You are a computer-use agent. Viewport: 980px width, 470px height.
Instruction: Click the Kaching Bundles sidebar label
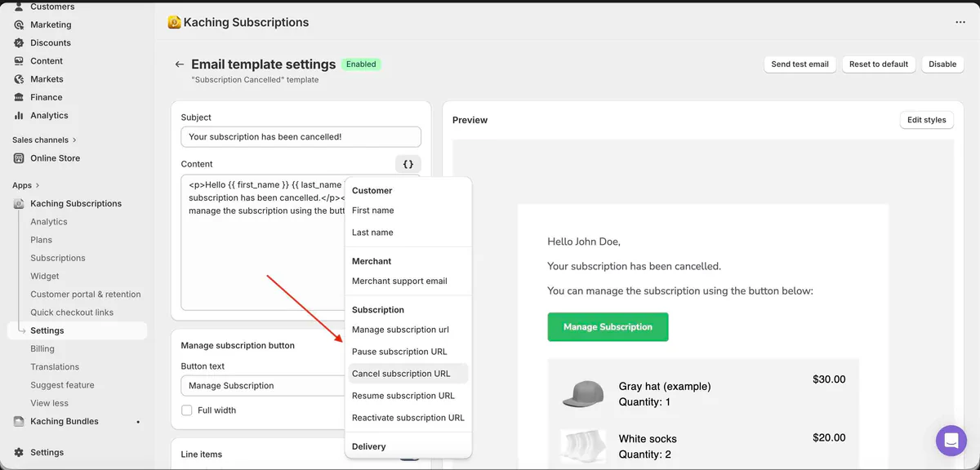[x=65, y=422]
